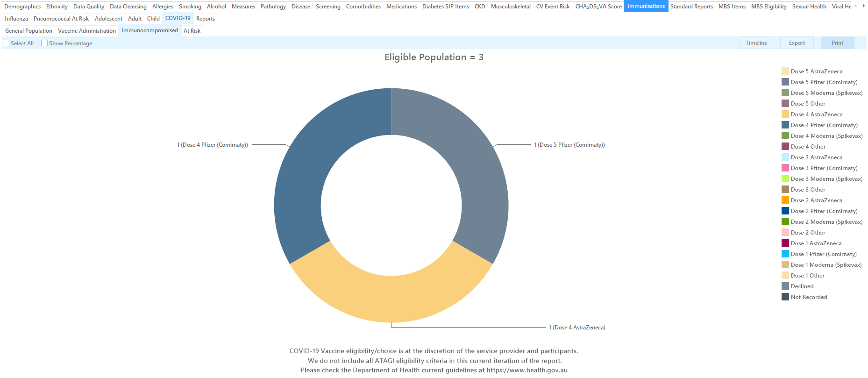Switch to the Ethnicity tab

[x=57, y=7]
